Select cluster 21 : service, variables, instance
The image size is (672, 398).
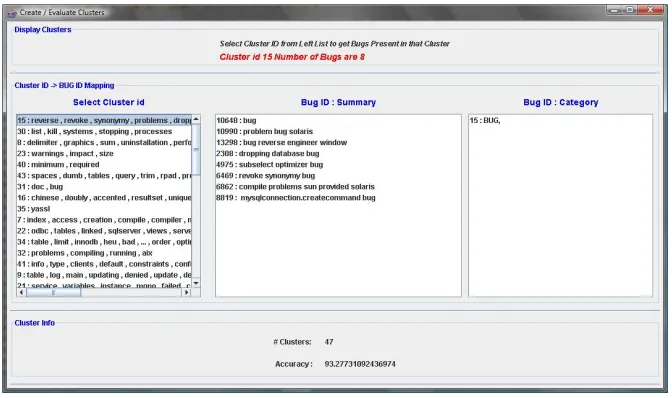(104, 284)
